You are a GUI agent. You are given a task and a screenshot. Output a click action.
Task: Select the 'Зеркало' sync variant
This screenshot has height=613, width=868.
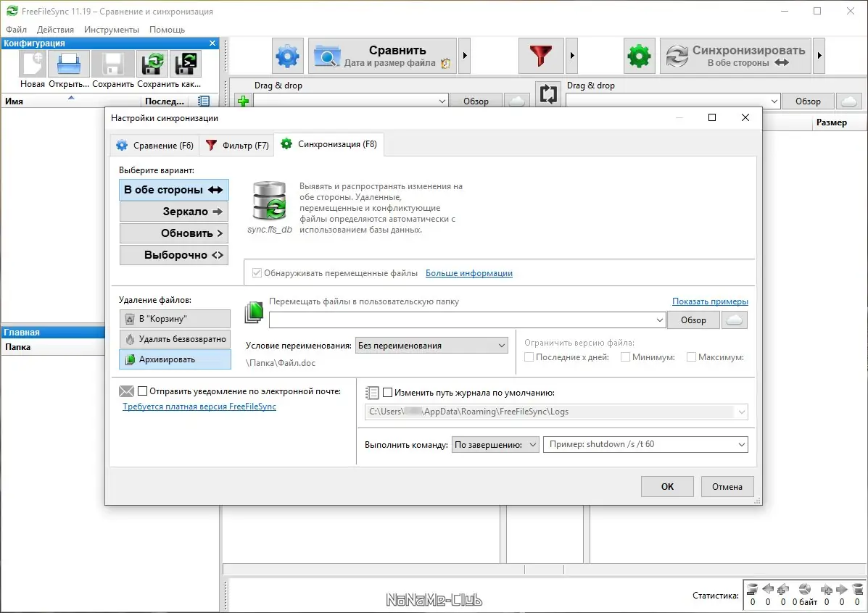[x=174, y=212]
